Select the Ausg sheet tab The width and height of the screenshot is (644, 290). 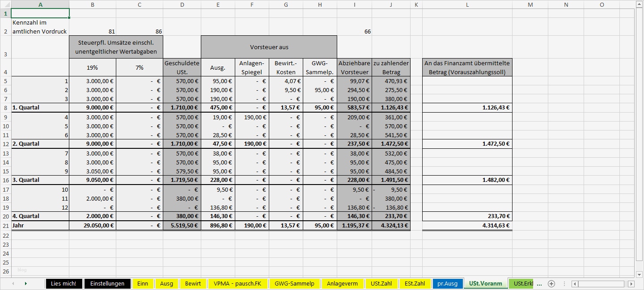[x=166, y=283]
